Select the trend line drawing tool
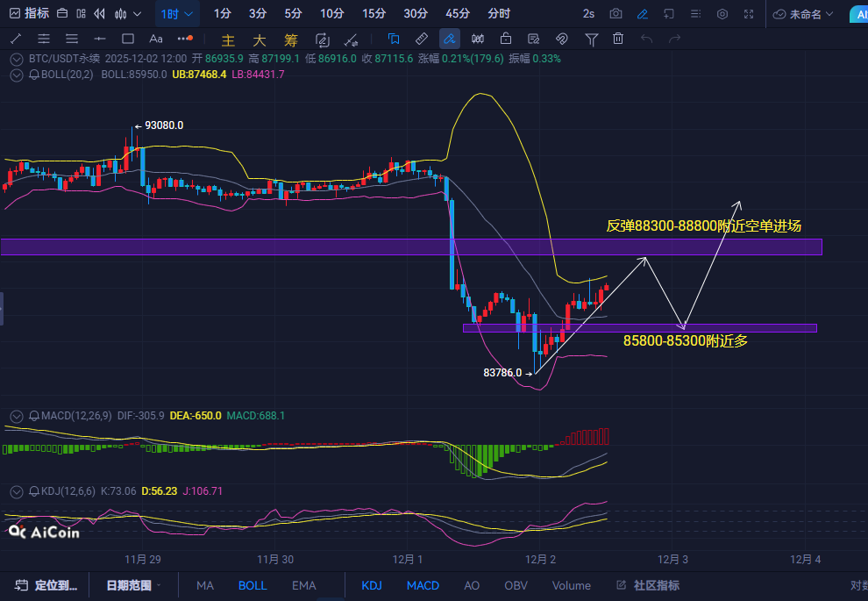 16,39
